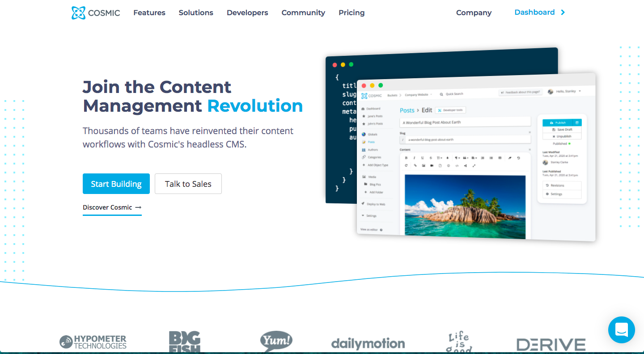Click the text color droplet icon in preview editor

coord(448,158)
